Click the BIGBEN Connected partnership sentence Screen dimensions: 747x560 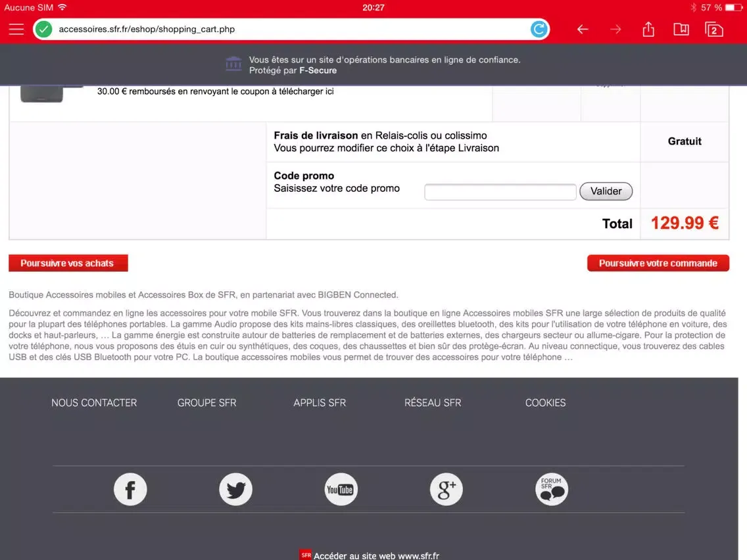pos(203,294)
